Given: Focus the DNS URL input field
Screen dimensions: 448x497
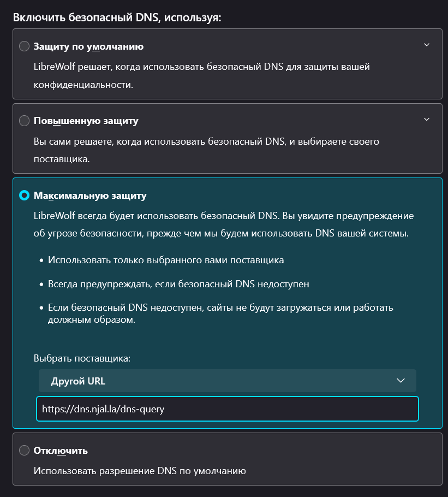Looking at the screenshot, I should tap(227, 409).
